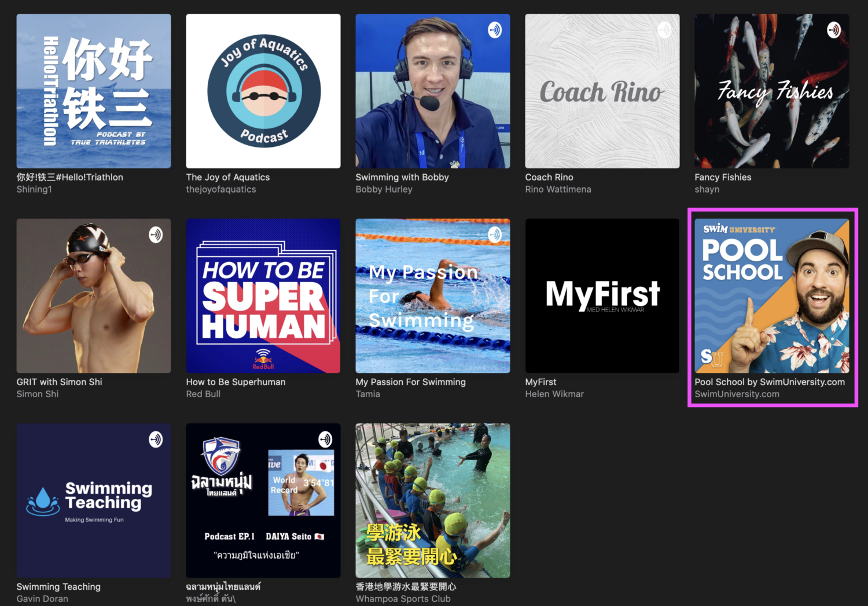Open Pool School podcast artwork
Image resolution: width=868 pixels, height=606 pixels.
coord(772,296)
